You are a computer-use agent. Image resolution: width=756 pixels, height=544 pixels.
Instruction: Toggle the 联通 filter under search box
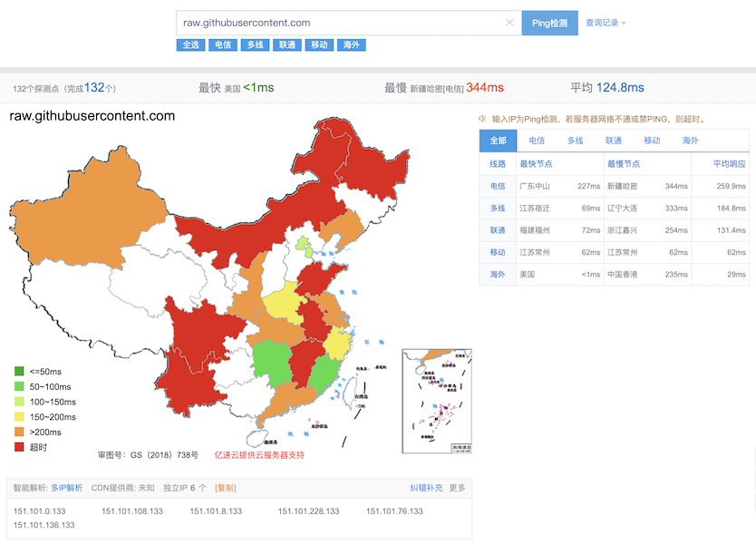click(287, 44)
